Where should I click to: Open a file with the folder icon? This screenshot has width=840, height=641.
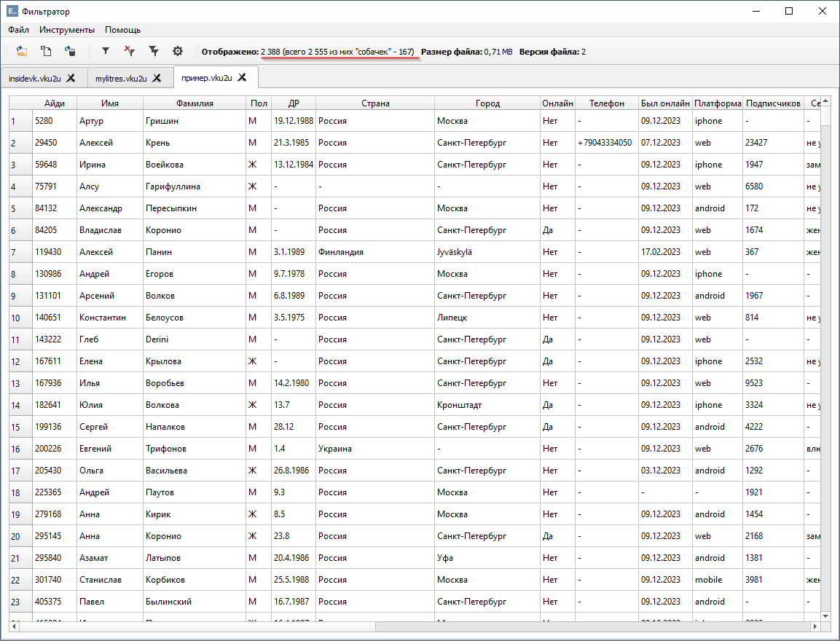21,52
